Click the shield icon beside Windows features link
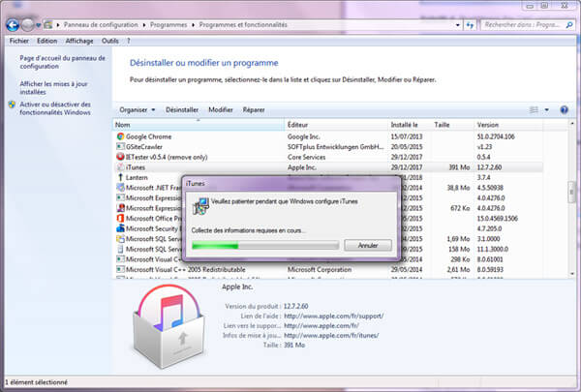Screen dimensions: 581x392 point(12,105)
